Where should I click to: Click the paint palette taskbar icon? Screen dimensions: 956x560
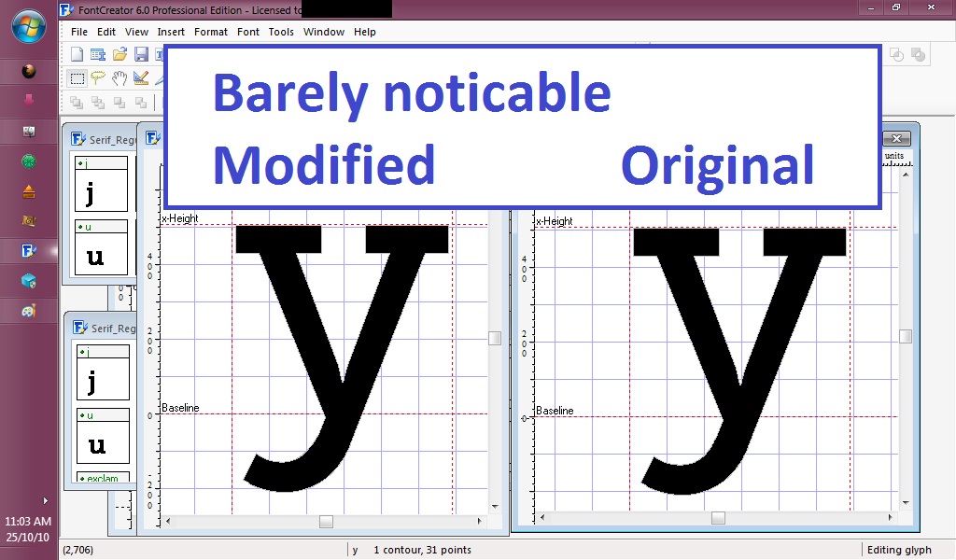[29, 311]
